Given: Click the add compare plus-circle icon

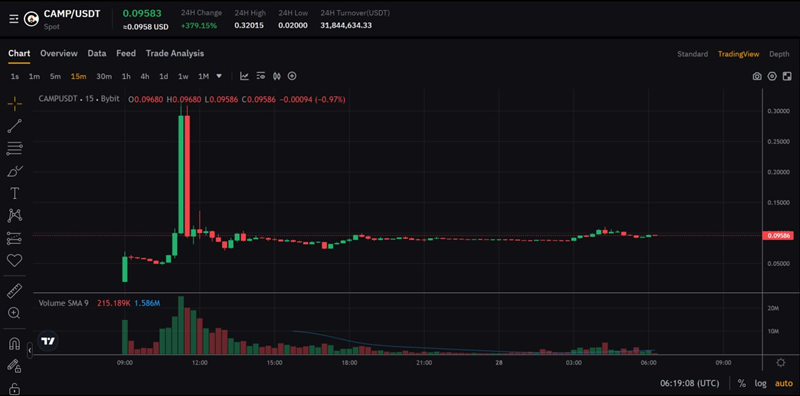Looking at the screenshot, I should [x=292, y=76].
